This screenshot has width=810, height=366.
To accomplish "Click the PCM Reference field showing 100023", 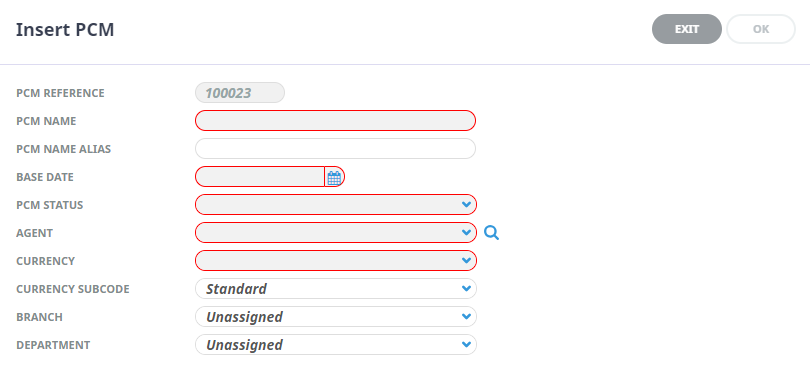I will [240, 93].
